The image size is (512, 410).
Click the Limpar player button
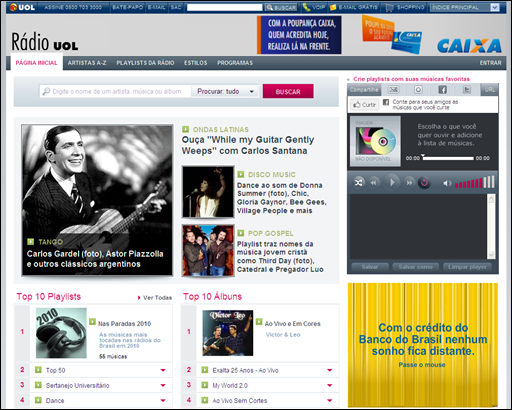coord(467,267)
